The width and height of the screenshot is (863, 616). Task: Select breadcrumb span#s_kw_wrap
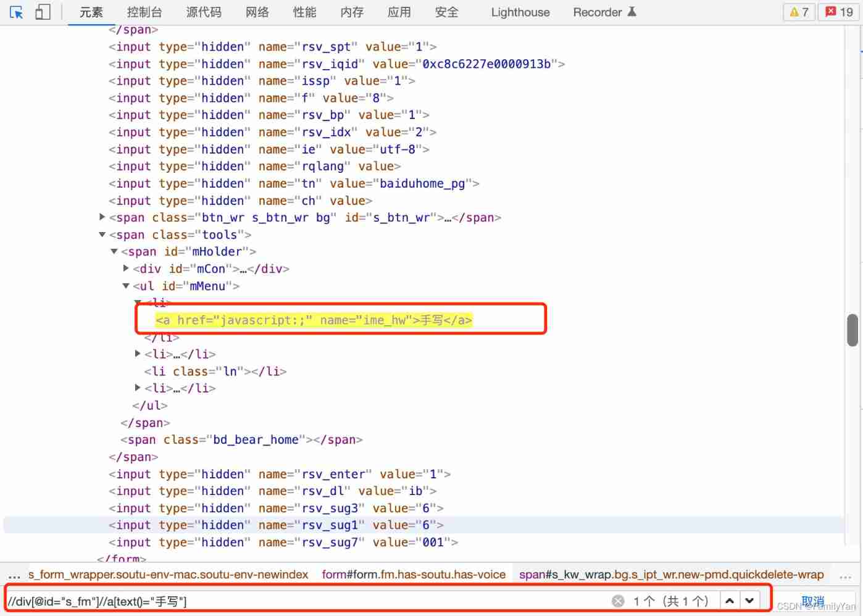pyautogui.click(x=672, y=575)
